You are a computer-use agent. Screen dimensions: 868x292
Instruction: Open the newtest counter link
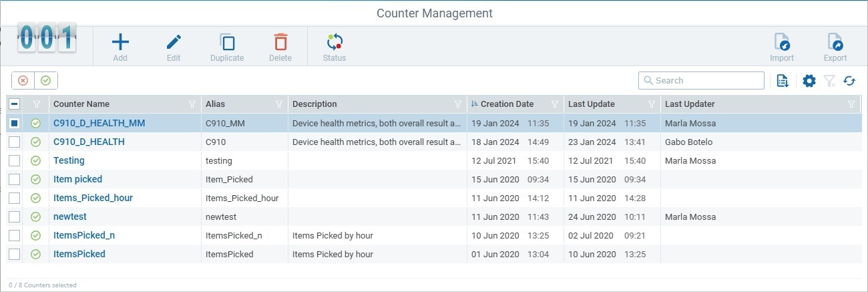[x=70, y=216]
